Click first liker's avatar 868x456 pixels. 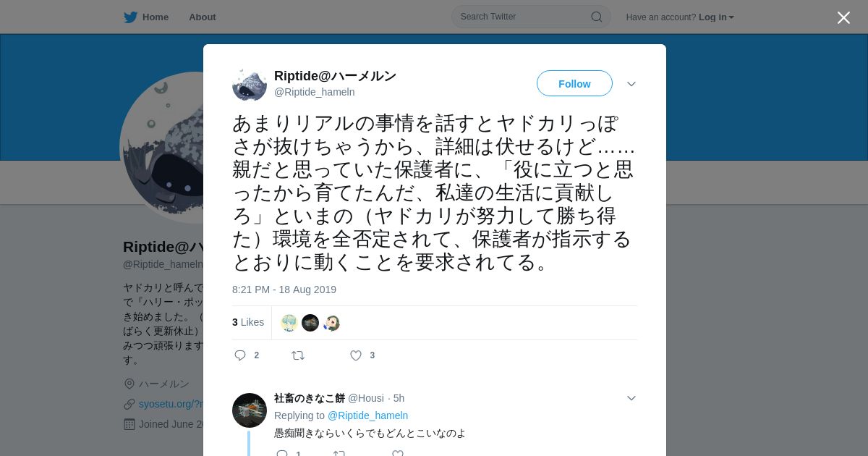[289, 323]
